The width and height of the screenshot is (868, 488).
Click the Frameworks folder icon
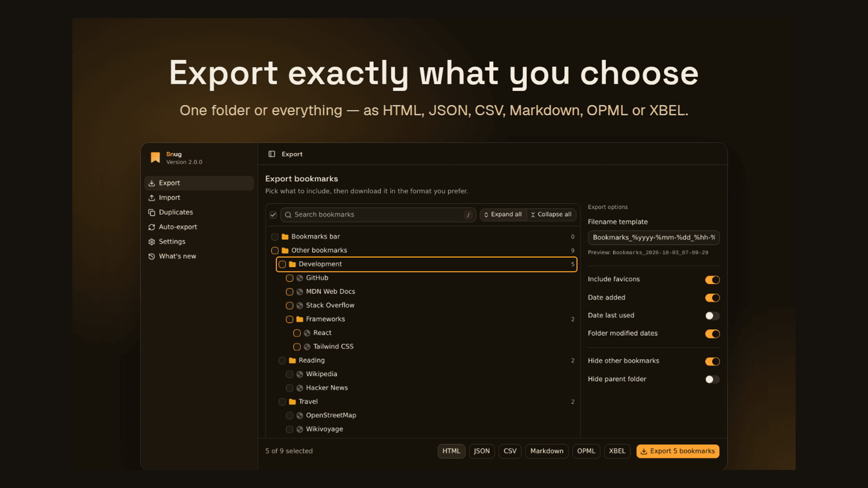pyautogui.click(x=300, y=319)
